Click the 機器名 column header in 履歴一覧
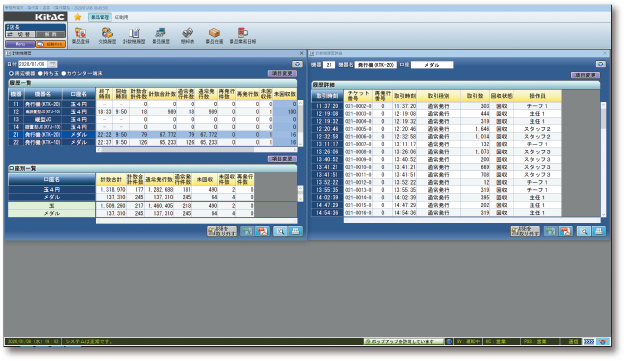The image size is (624, 361). (43, 94)
